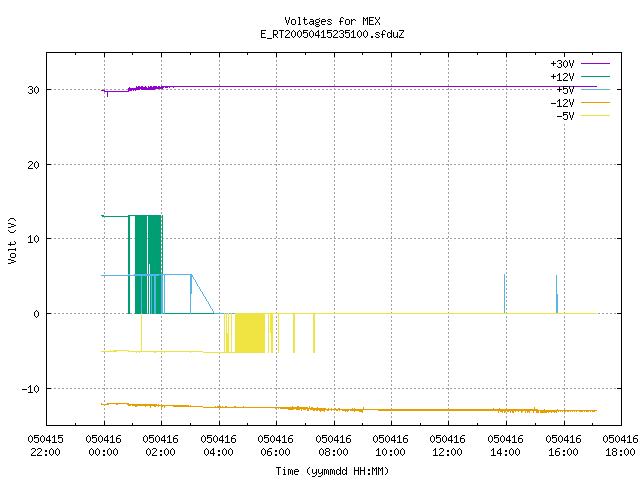Click the y-axis tick value 0
This screenshot has width=640, height=480.
(x=37, y=314)
